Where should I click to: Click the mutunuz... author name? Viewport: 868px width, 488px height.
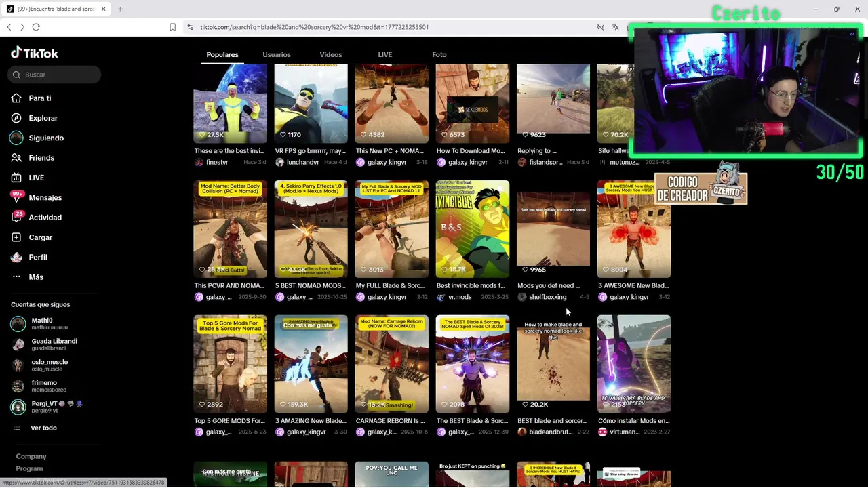[x=625, y=163]
